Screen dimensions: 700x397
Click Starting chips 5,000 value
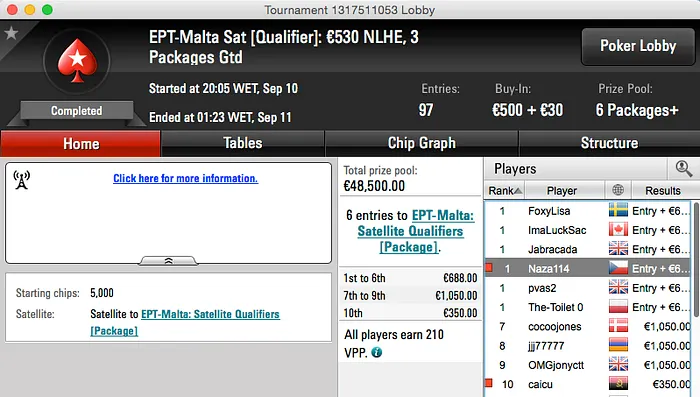pos(102,293)
